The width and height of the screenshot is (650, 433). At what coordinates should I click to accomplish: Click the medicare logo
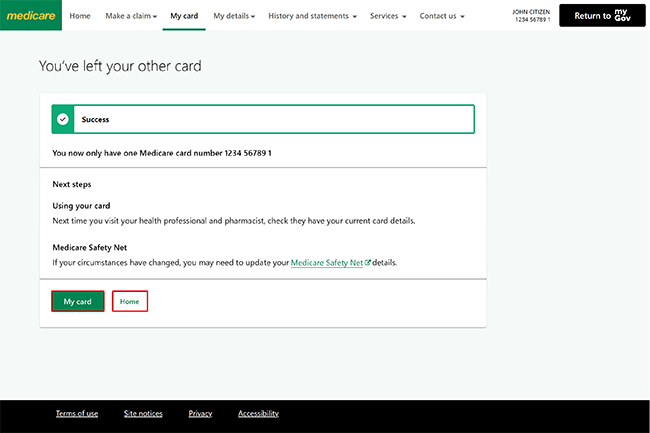click(x=31, y=15)
